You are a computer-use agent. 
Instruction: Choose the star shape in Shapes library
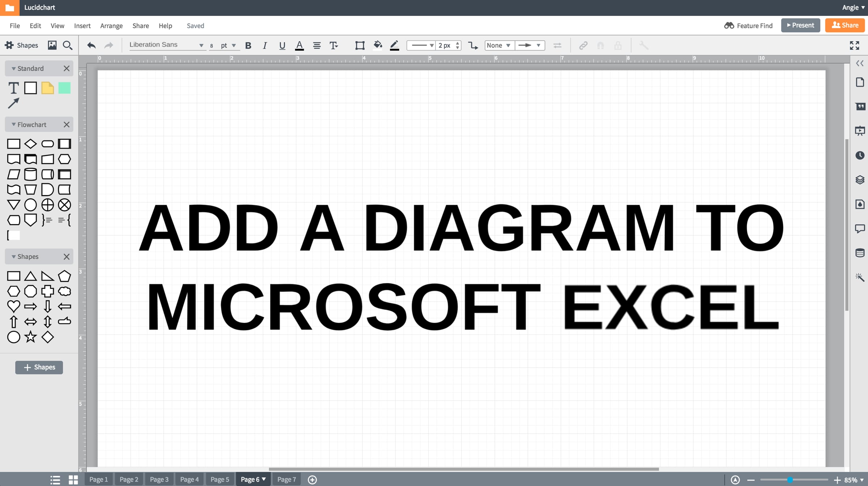[x=30, y=337]
